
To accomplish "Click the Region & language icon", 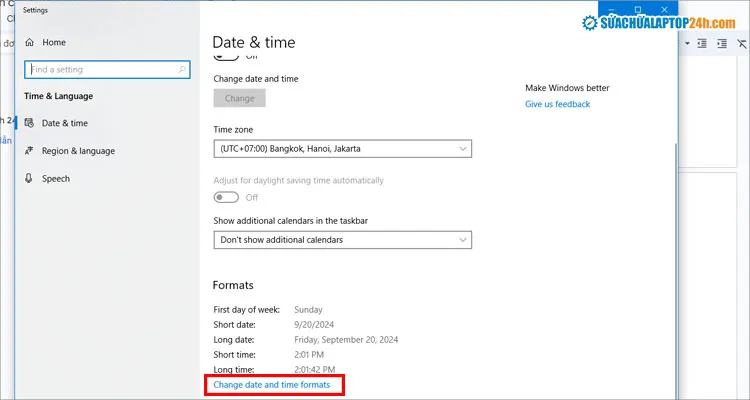I will pos(29,151).
